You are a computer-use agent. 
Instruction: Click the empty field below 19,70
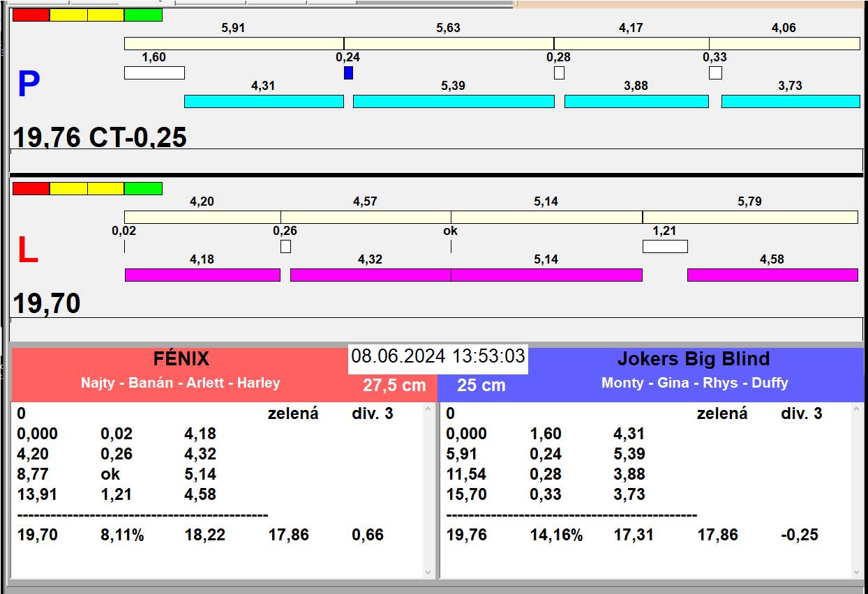tap(436, 329)
